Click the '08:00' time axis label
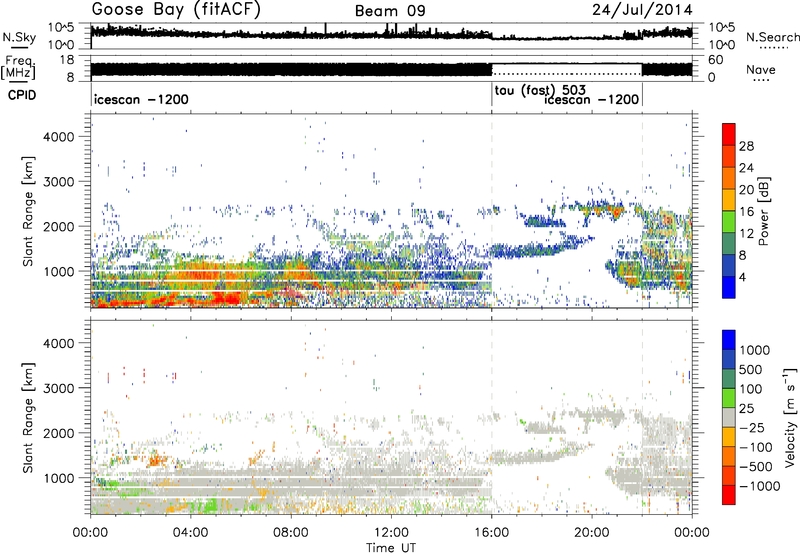Screen dimensions: 800x554 pyautogui.click(x=291, y=532)
